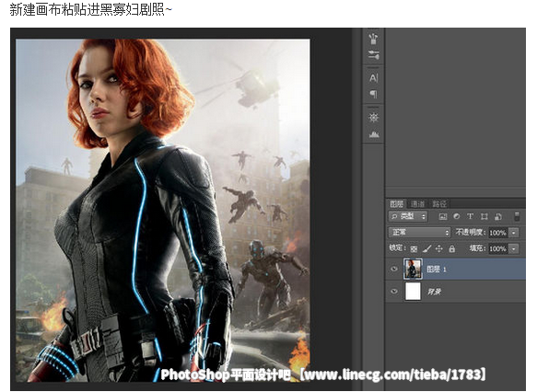Toggle lock all padlock icon

[452, 248]
